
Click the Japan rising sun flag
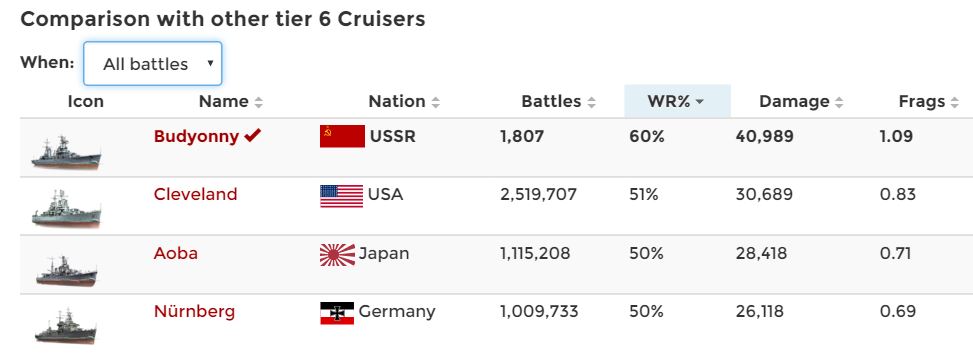tap(337, 254)
